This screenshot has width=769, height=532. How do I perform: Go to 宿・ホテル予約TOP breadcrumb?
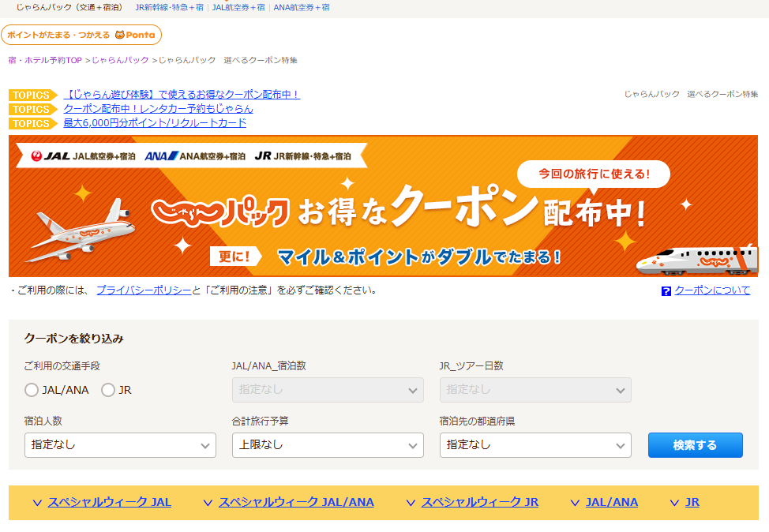point(45,60)
